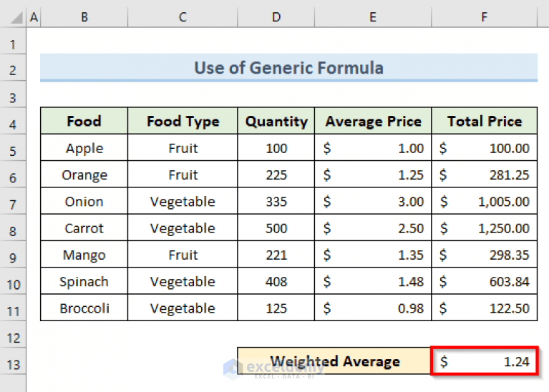Screen dimensions: 549x392
Task: Select weighted average result cell showing 1.24
Action: click(x=485, y=361)
